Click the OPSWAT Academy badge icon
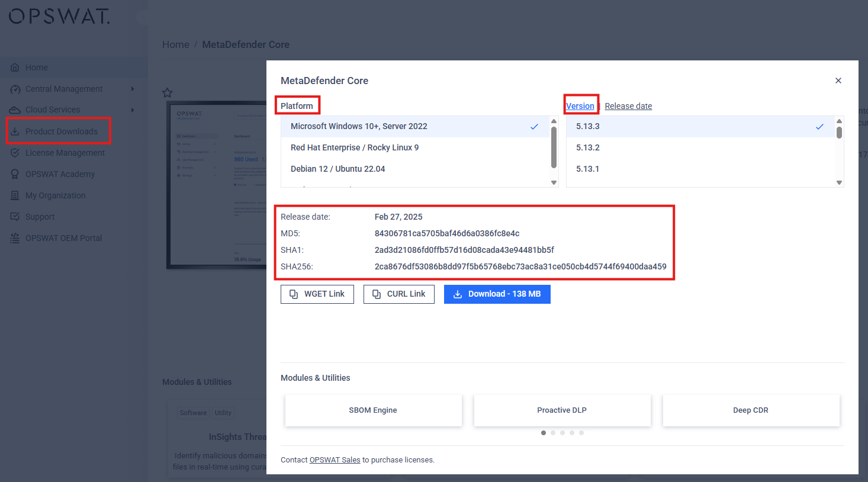This screenshot has height=482, width=868. click(x=15, y=174)
